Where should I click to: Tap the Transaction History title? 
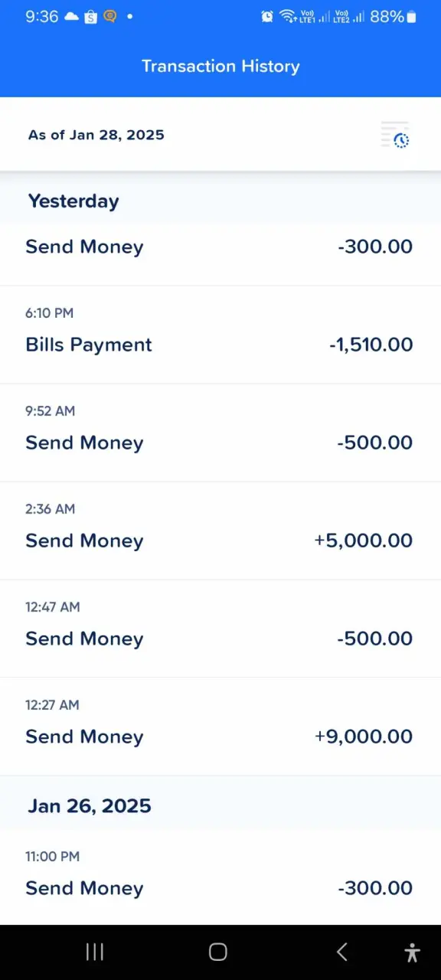click(220, 66)
